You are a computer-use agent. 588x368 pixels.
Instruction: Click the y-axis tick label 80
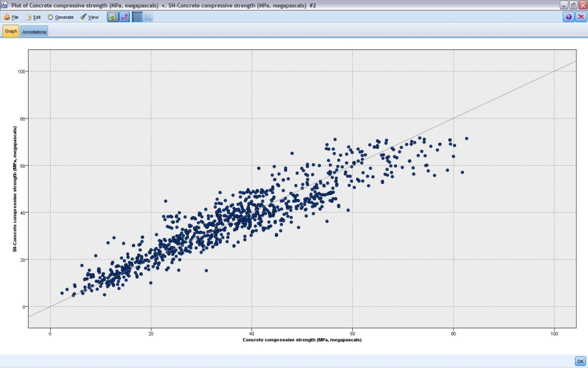(22, 118)
